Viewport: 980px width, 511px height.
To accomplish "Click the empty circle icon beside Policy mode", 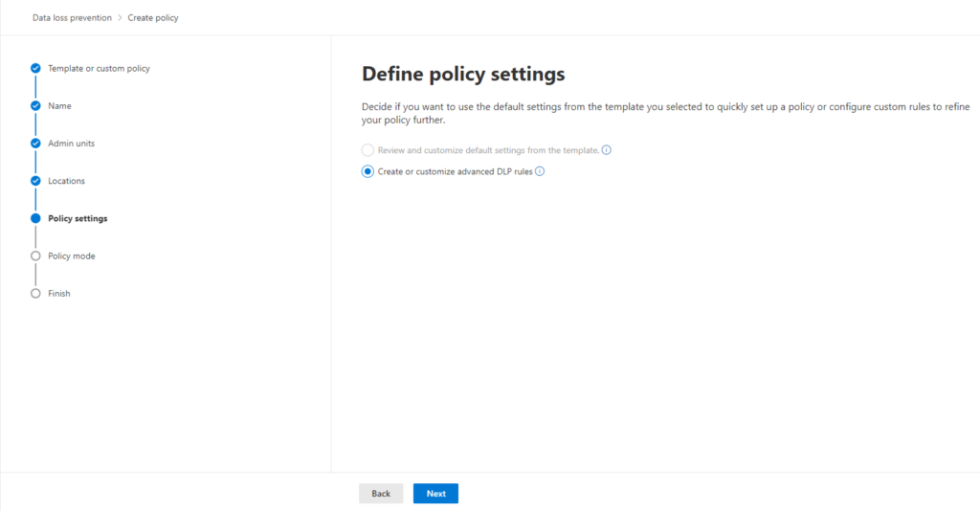I will 35,256.
